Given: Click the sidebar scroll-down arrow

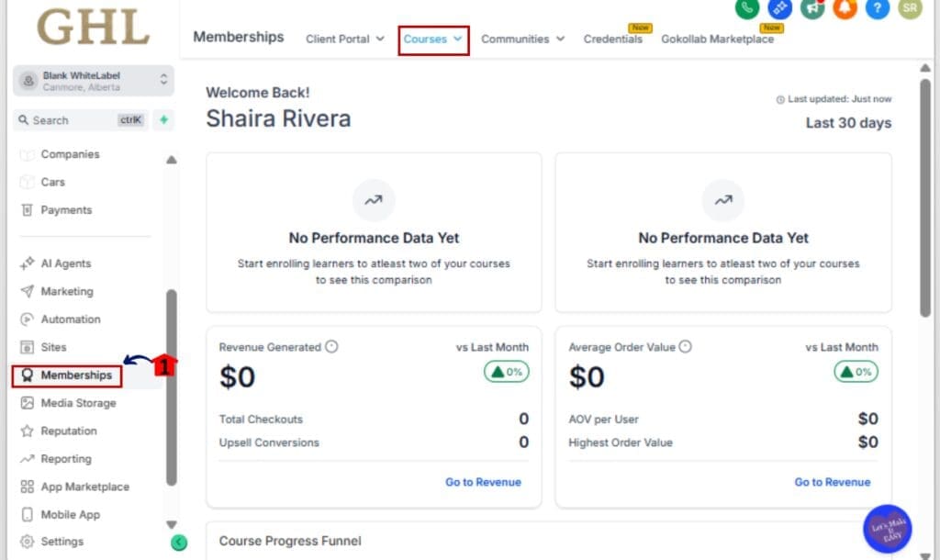Looking at the screenshot, I should (171, 525).
